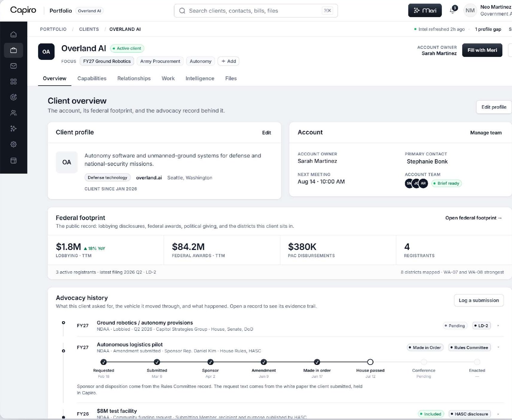512x420 pixels.
Task: Click the search clients input field
Action: click(x=256, y=11)
